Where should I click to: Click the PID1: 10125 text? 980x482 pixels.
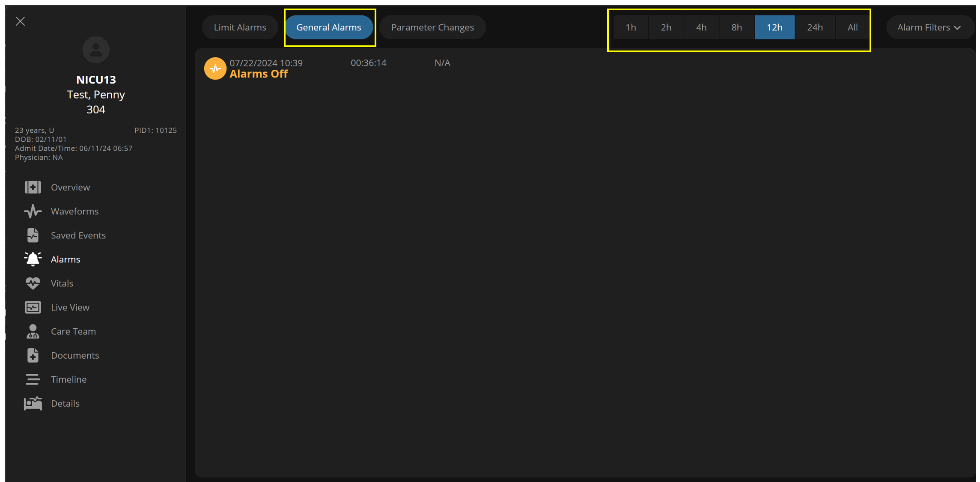155,130
